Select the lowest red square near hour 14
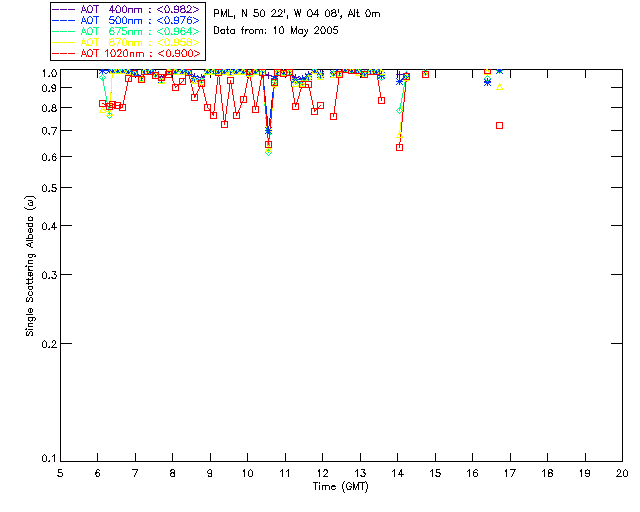 pyautogui.click(x=400, y=147)
